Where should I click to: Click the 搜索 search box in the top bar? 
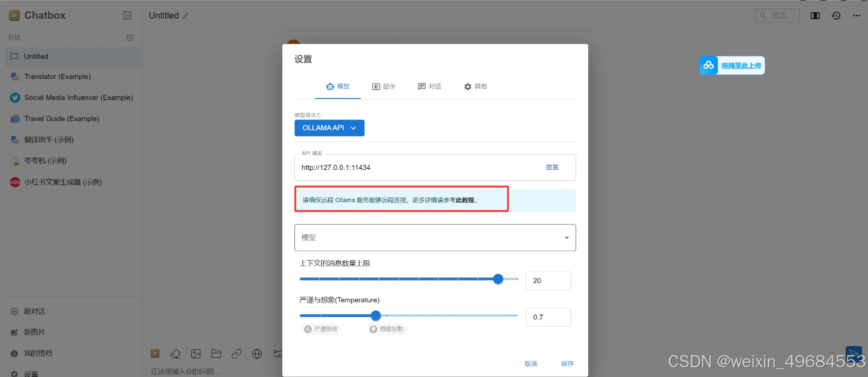[x=777, y=16]
